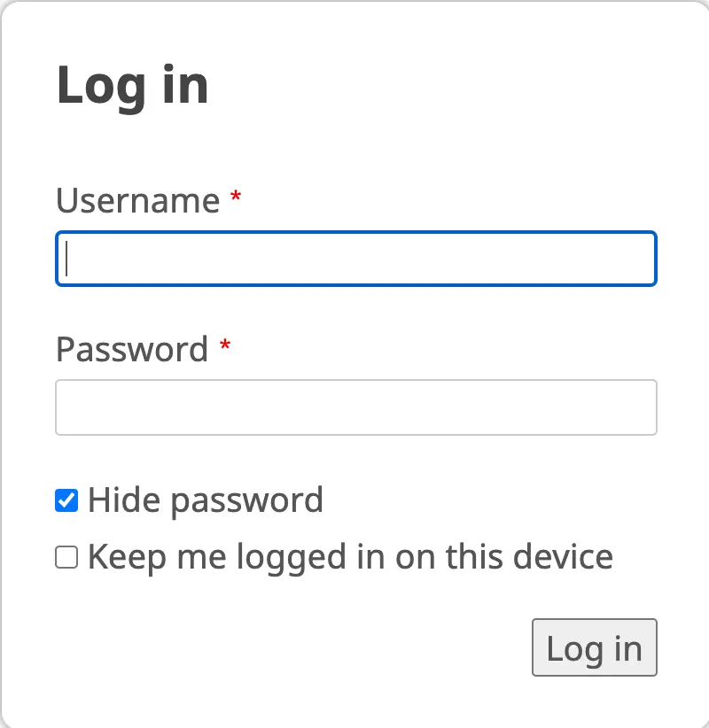This screenshot has height=728, width=709.
Task: Toggle the blue checked box for password hiding
Action: (x=66, y=501)
